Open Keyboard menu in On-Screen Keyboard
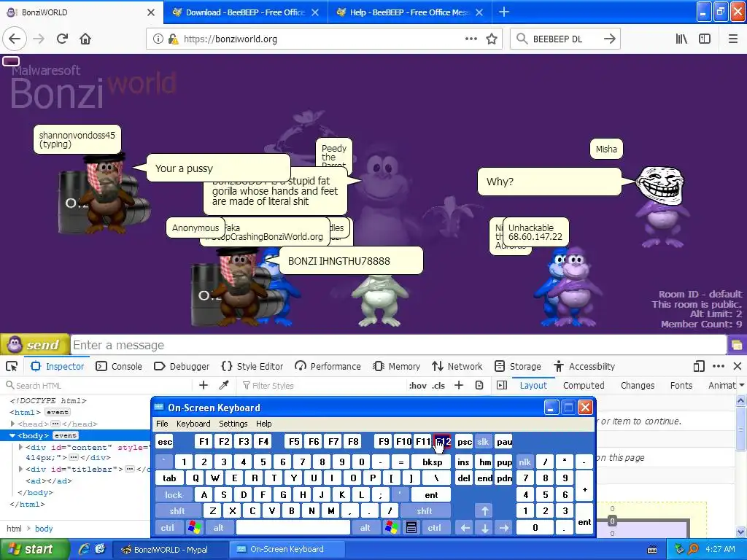Screen dimensions: 747x560 tap(193, 424)
